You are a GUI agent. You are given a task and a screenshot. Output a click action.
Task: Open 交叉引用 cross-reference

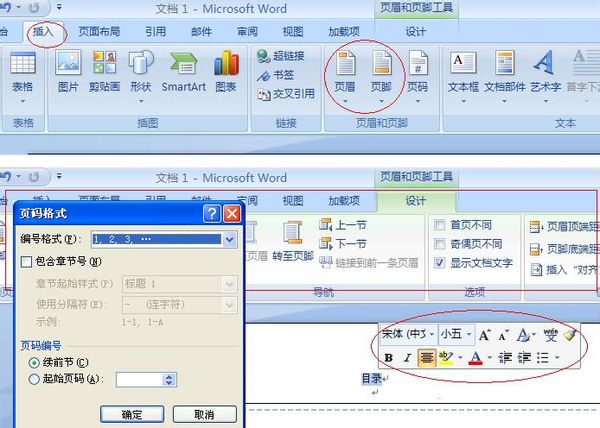coord(286,94)
